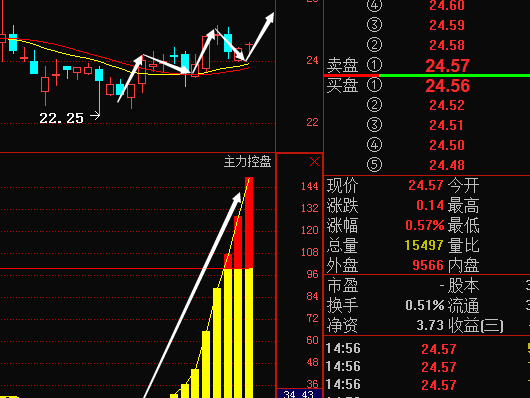Click the 现价 24.57 current price field
This screenshot has width=530, height=398.
click(426, 185)
